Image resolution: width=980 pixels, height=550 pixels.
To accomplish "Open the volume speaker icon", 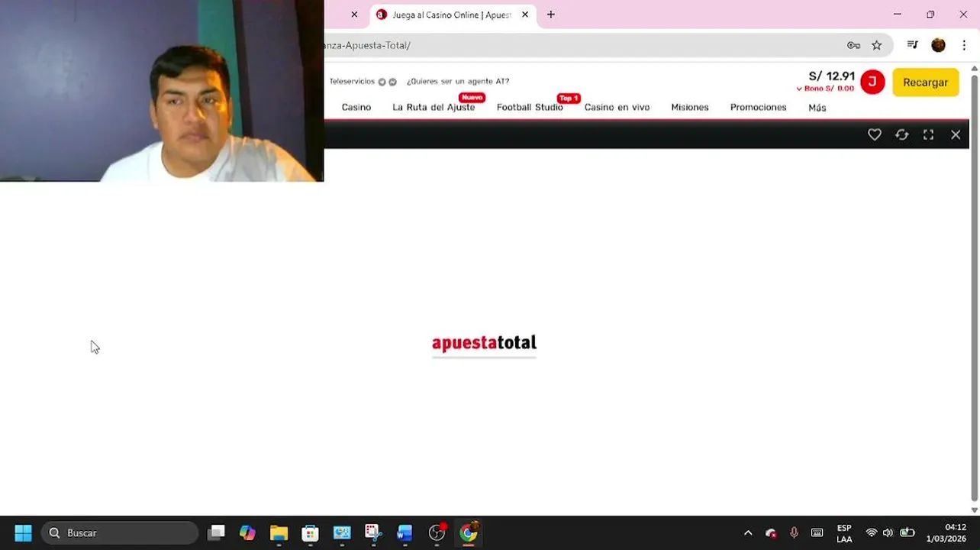I will pyautogui.click(x=888, y=532).
